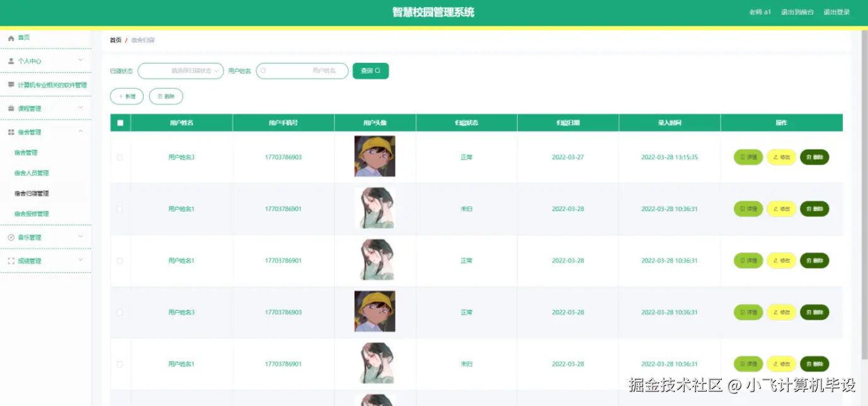Click 退出登录 to log out
868x406 pixels.
tap(837, 12)
